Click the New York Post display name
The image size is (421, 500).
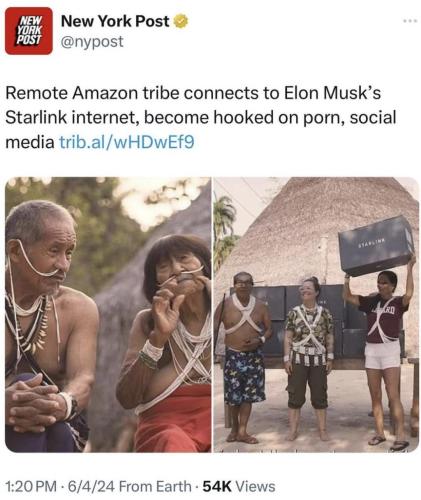point(115,21)
